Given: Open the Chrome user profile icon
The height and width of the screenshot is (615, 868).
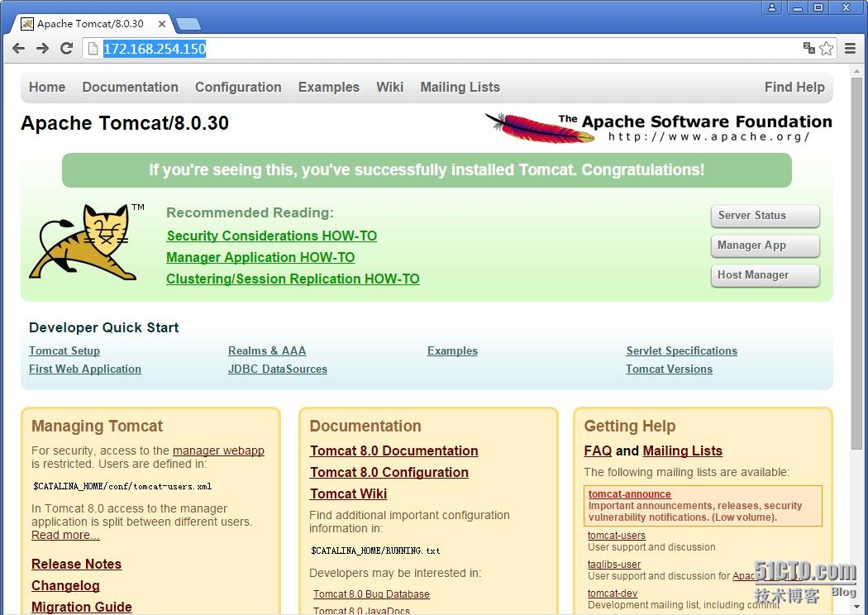Looking at the screenshot, I should point(771,7).
